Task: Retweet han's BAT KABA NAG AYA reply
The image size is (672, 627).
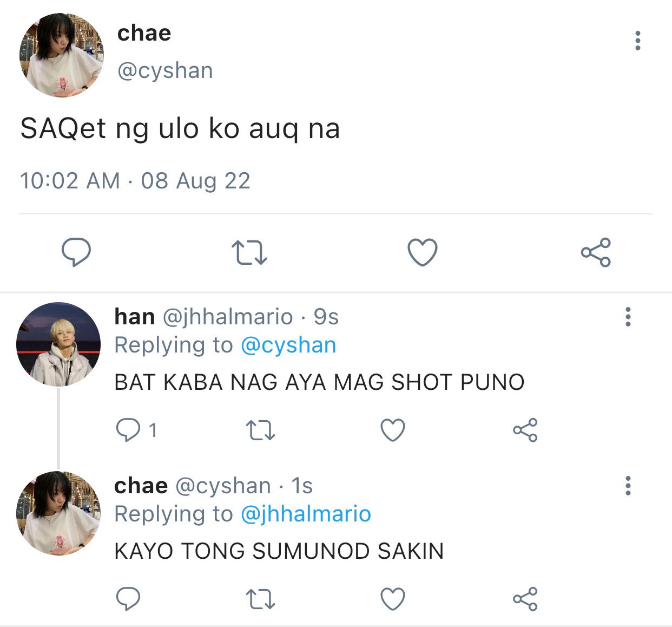Action: pos(261,430)
